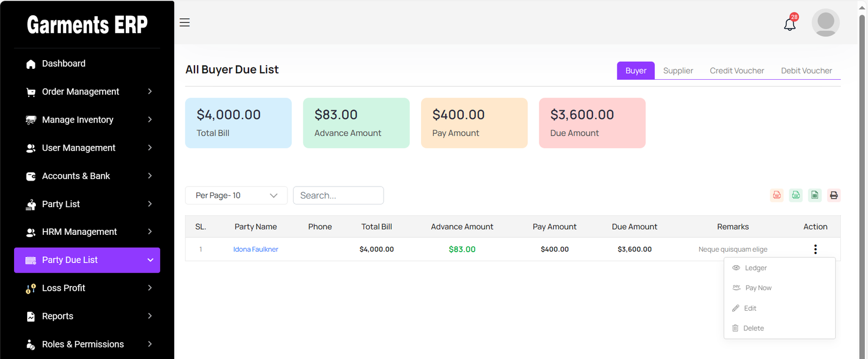Switch to the Credit Voucher tab
Screen dimensions: 868x359
(736, 71)
